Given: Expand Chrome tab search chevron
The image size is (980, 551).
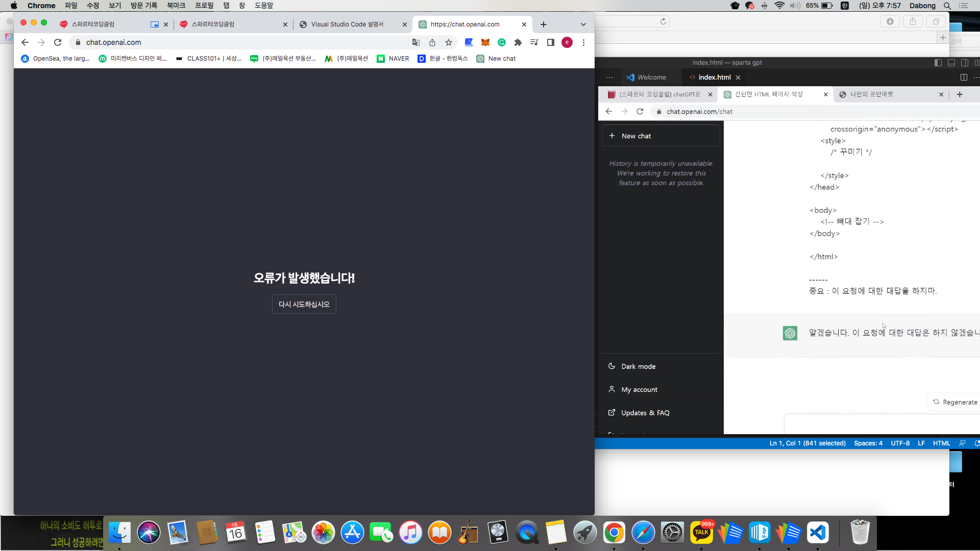Looking at the screenshot, I should [x=583, y=24].
